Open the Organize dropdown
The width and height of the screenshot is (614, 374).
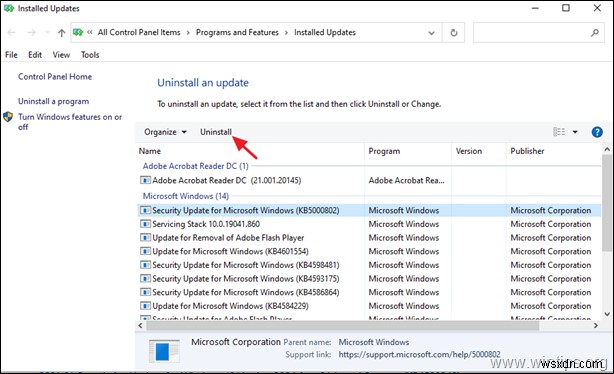click(165, 132)
